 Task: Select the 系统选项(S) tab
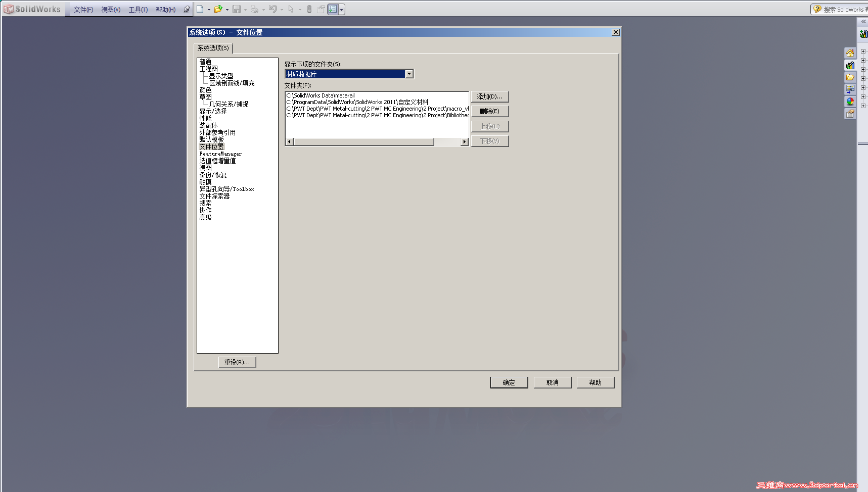[x=213, y=48]
